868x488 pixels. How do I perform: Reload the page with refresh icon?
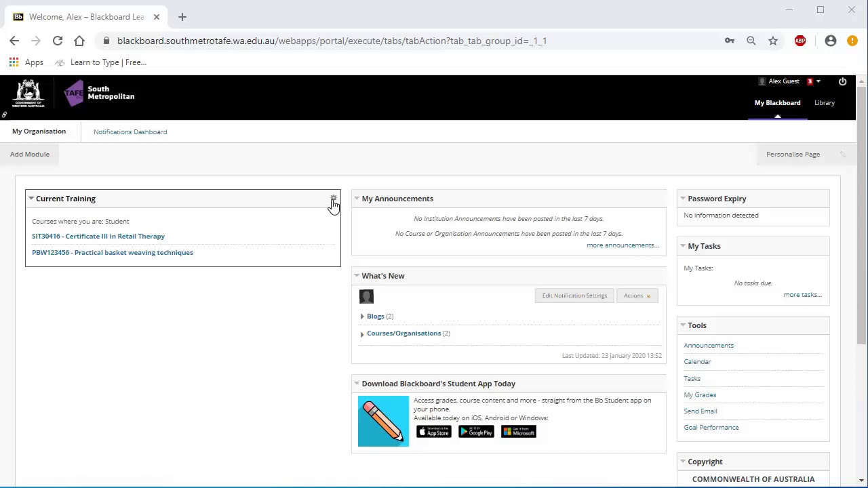coord(58,41)
